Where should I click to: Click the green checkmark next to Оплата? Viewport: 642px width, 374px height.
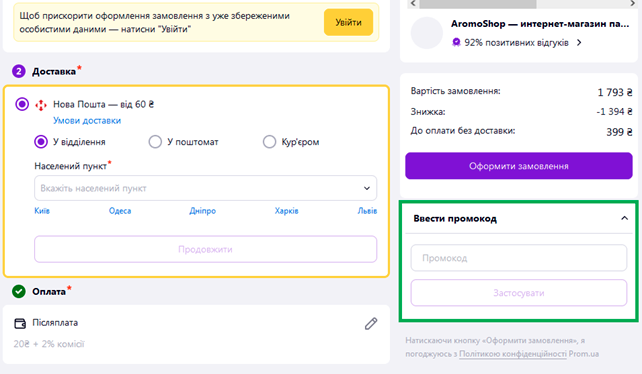[x=18, y=291]
